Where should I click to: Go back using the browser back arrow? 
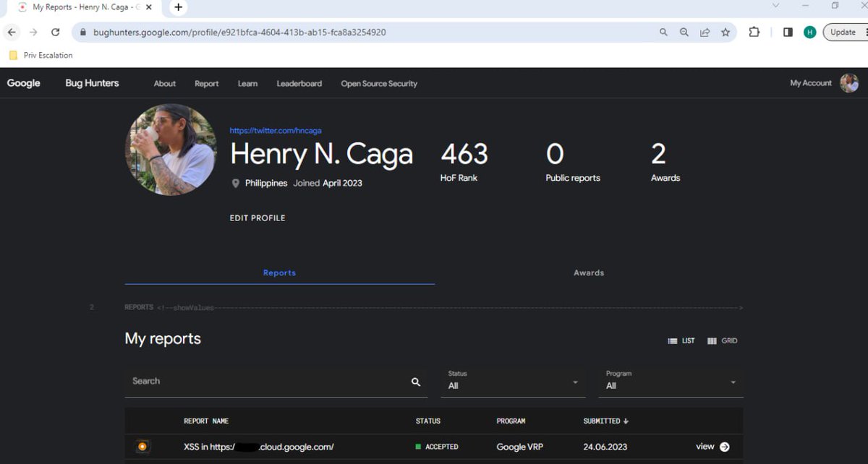12,33
